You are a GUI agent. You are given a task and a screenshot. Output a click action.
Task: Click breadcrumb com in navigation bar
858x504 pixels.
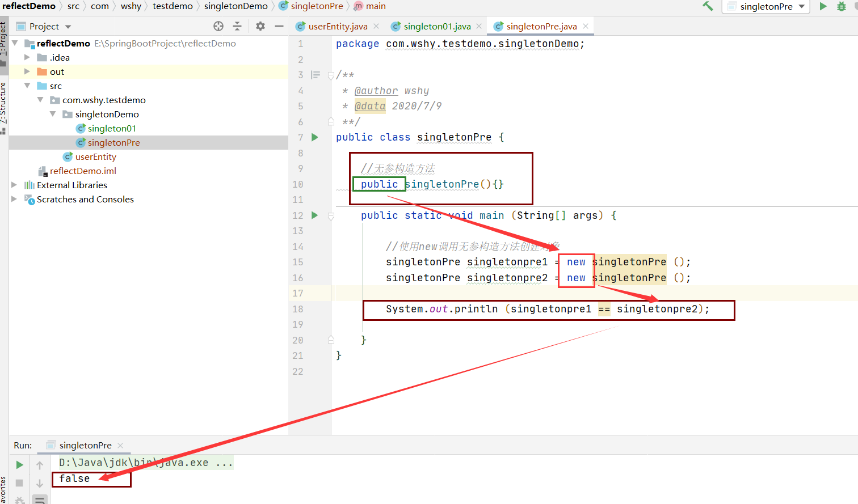[x=100, y=6]
